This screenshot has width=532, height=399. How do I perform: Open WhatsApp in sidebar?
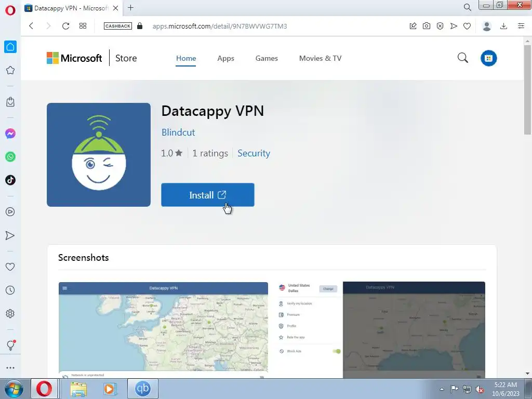[10, 157]
